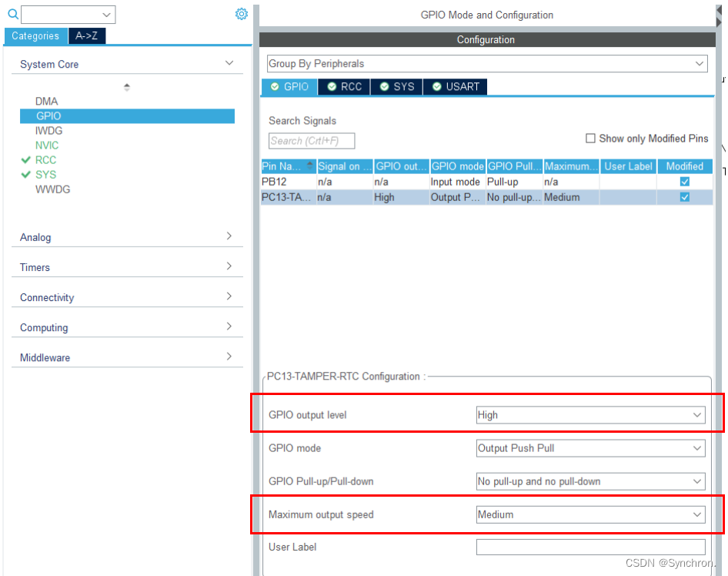Switch to the USART configuration tab

point(456,87)
